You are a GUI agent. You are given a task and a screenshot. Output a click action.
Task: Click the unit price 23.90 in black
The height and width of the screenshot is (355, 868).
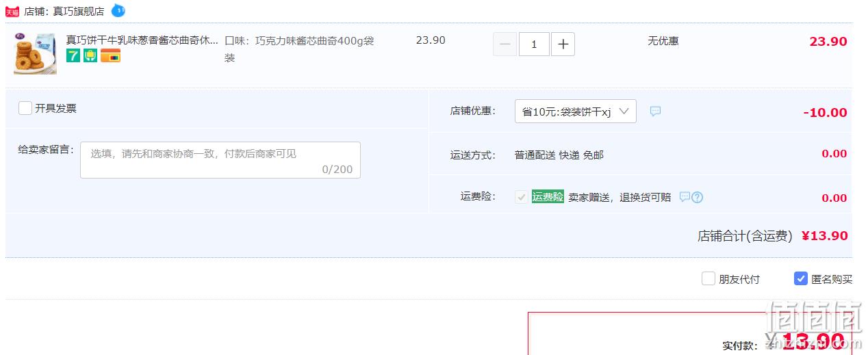[431, 40]
